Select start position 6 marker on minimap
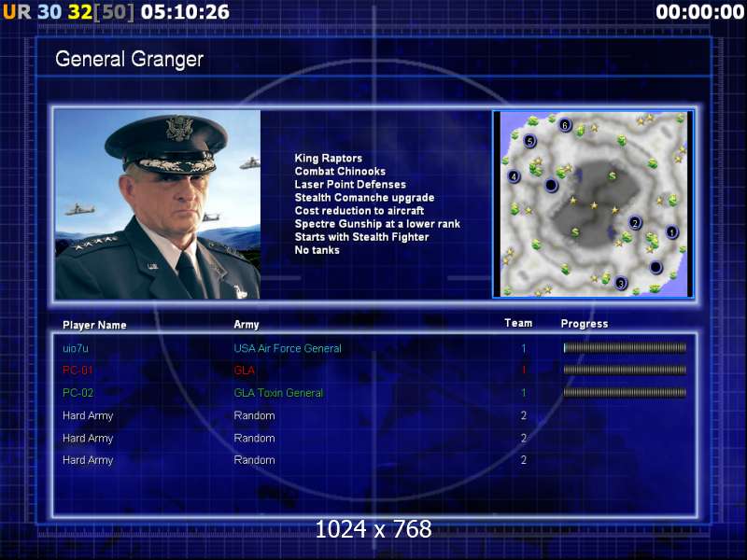 (565, 125)
